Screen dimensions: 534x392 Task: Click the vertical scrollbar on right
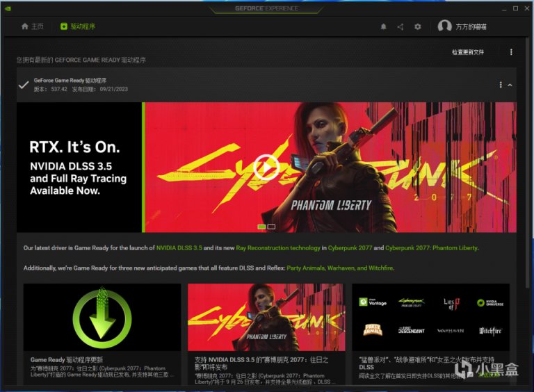click(527, 163)
